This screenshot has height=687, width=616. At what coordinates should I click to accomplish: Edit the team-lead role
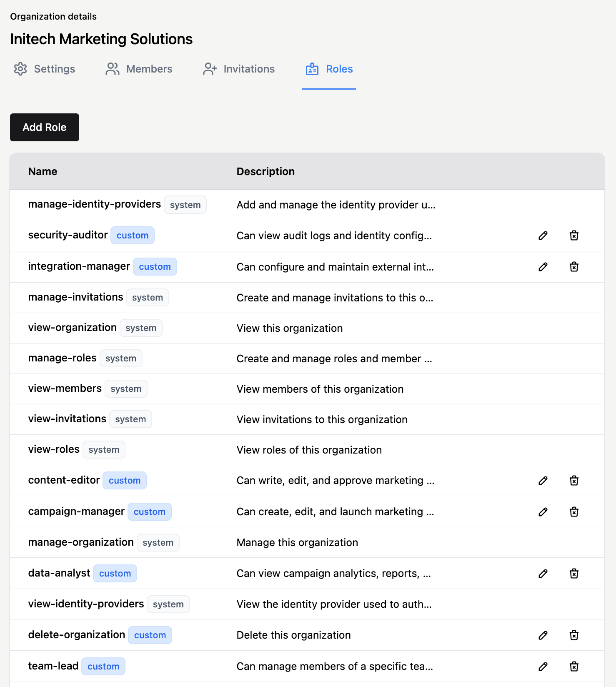click(x=543, y=667)
